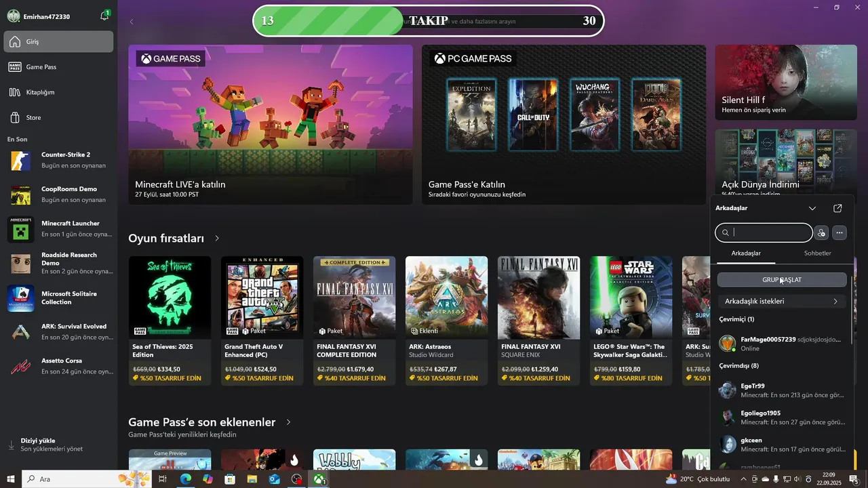
Task: Open Task View on taskbar
Action: [x=163, y=479]
